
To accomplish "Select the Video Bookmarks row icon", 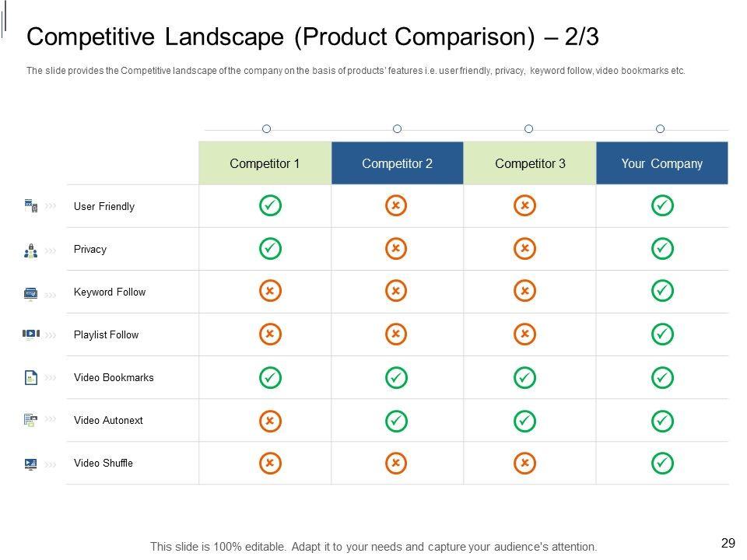I will point(31,378).
